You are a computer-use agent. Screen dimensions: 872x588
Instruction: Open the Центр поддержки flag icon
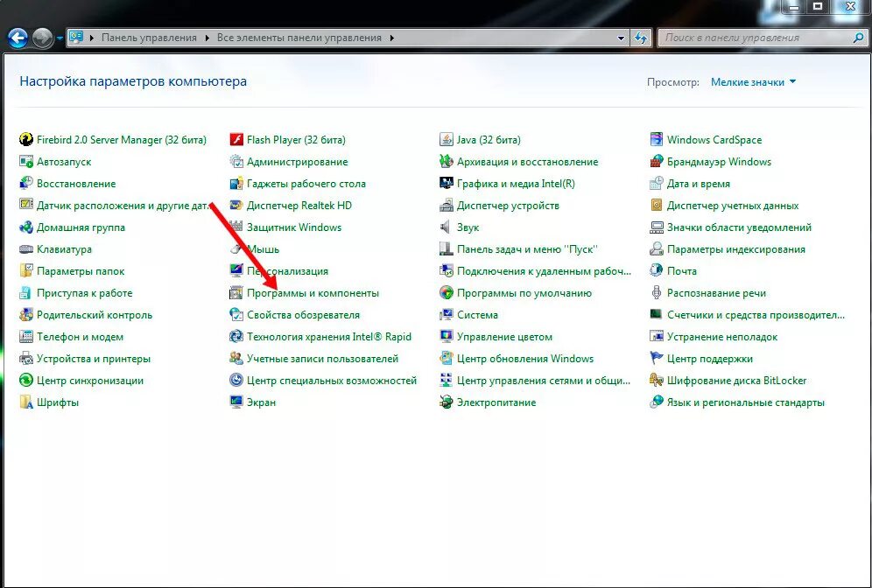[657, 359]
